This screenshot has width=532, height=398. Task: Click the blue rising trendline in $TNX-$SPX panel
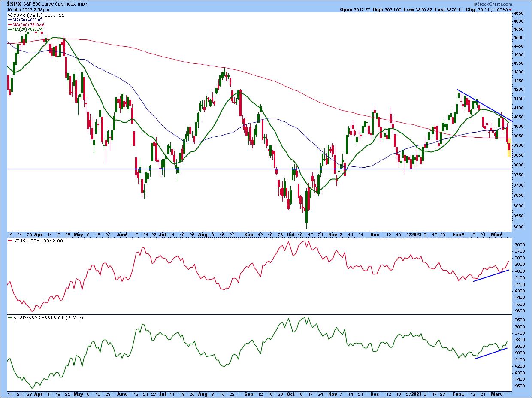pyautogui.click(x=491, y=276)
